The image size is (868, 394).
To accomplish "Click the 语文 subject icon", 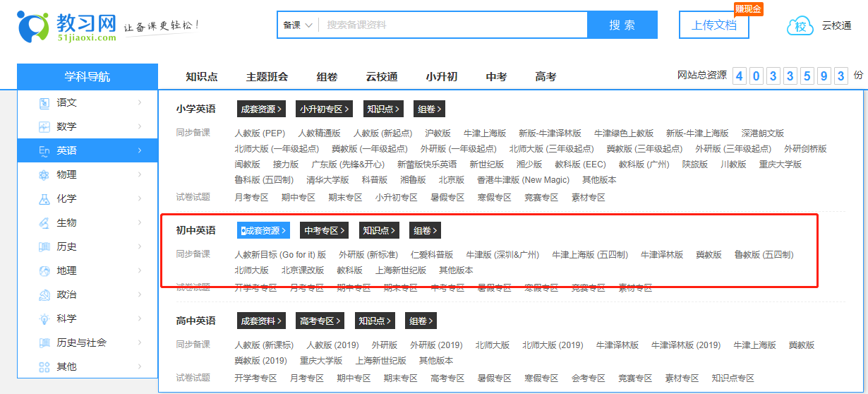I will [44, 103].
